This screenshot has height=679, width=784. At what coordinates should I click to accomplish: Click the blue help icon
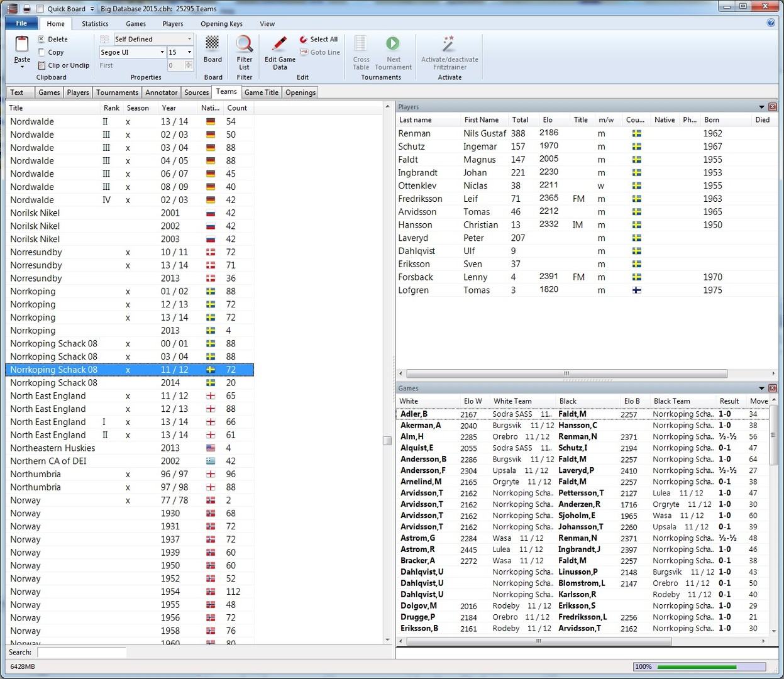(771, 23)
